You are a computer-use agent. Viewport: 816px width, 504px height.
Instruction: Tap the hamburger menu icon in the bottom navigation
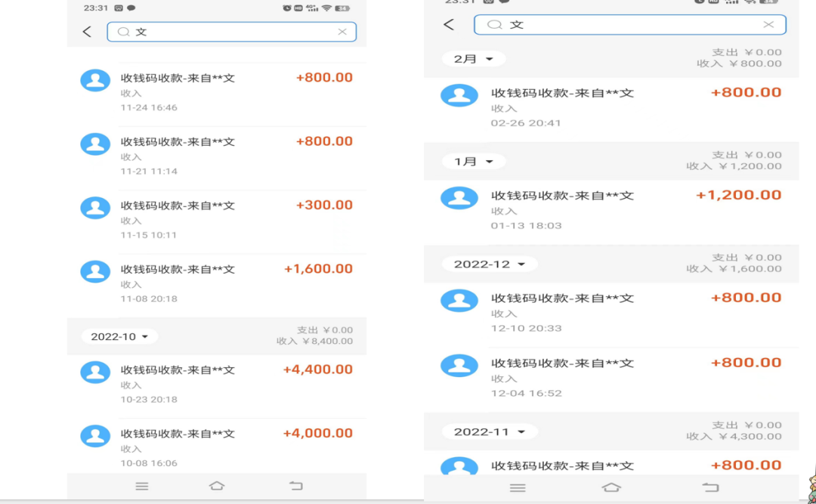pyautogui.click(x=141, y=486)
